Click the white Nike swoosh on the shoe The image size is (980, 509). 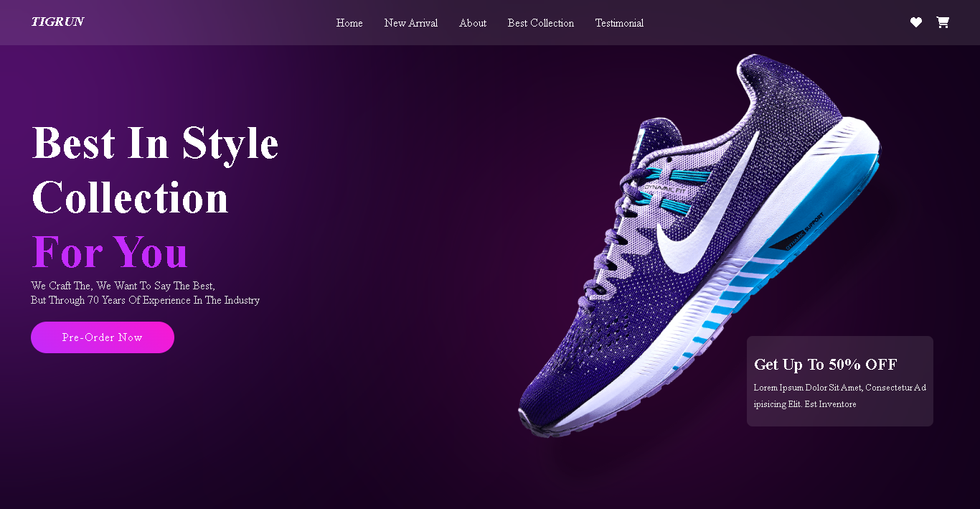[708, 212]
